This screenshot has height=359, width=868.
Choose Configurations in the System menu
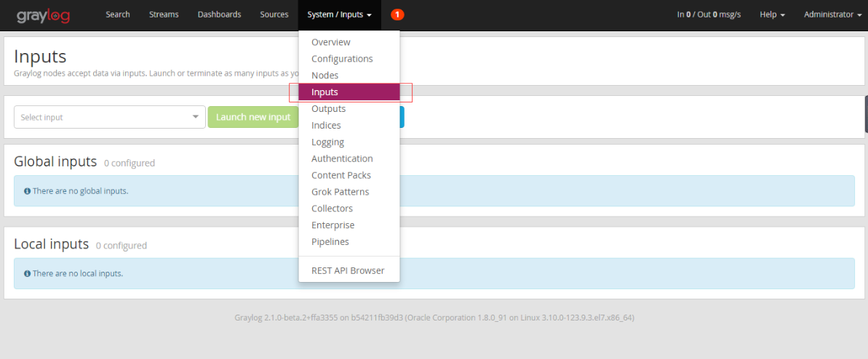349,59
